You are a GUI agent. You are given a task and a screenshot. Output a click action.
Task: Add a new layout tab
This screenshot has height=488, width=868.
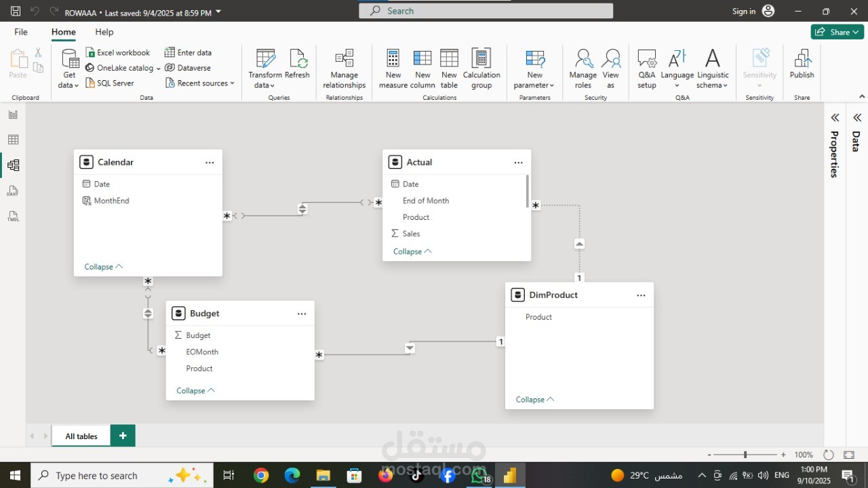(123, 436)
